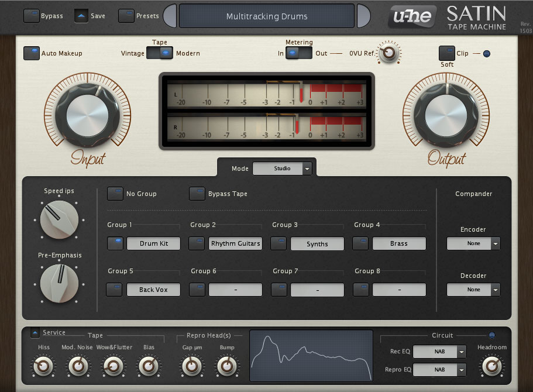
Task: Click the right channel VU meter
Action: [267, 127]
